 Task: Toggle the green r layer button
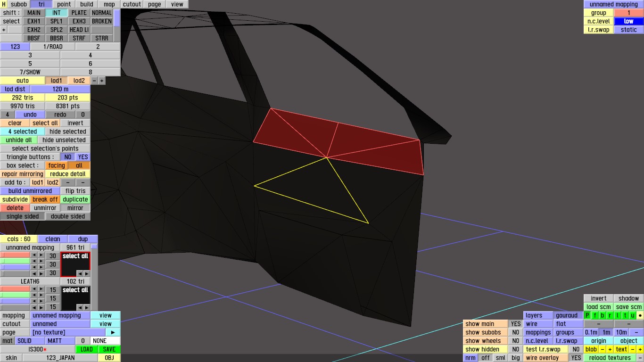click(610, 315)
